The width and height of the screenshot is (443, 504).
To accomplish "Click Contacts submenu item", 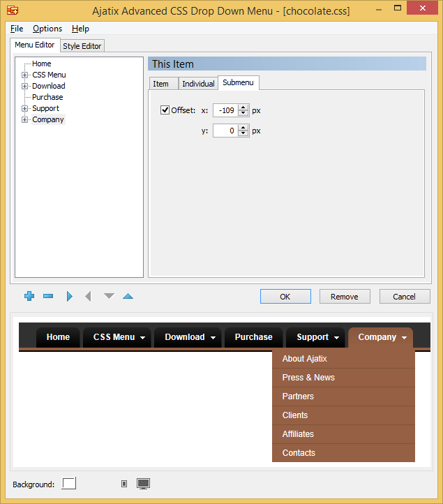I will 343,453.
